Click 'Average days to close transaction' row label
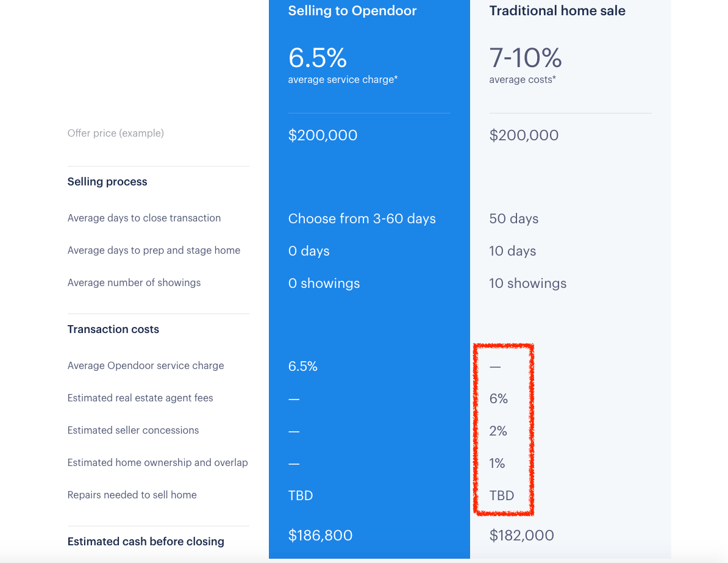This screenshot has width=728, height=563. click(x=144, y=218)
